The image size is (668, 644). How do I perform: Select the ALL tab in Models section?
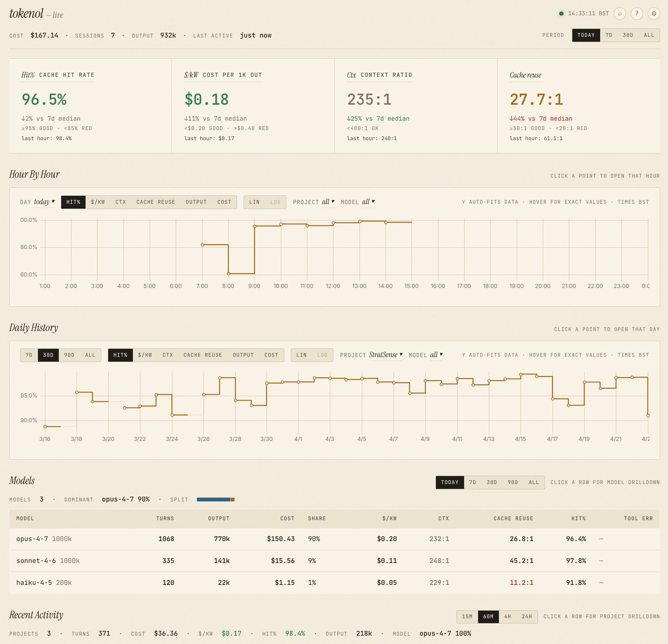[x=533, y=482]
